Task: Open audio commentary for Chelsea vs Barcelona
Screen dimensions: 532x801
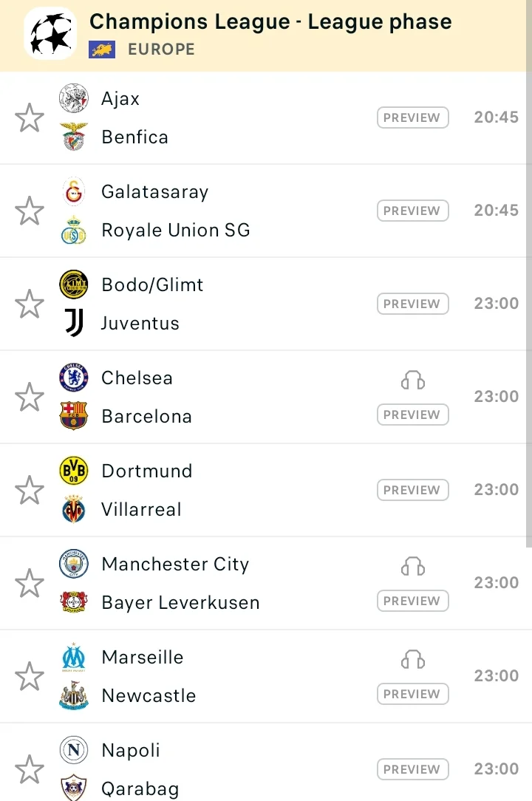Action: (x=413, y=381)
